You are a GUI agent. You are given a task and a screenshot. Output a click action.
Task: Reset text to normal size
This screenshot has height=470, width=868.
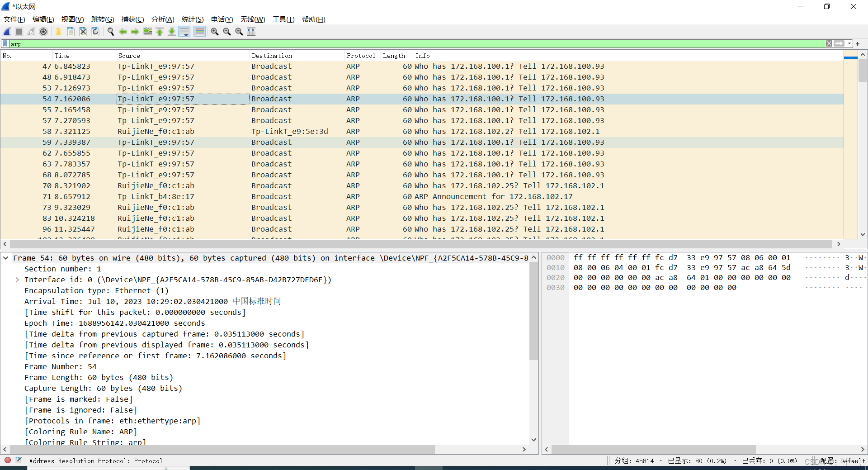[x=239, y=32]
